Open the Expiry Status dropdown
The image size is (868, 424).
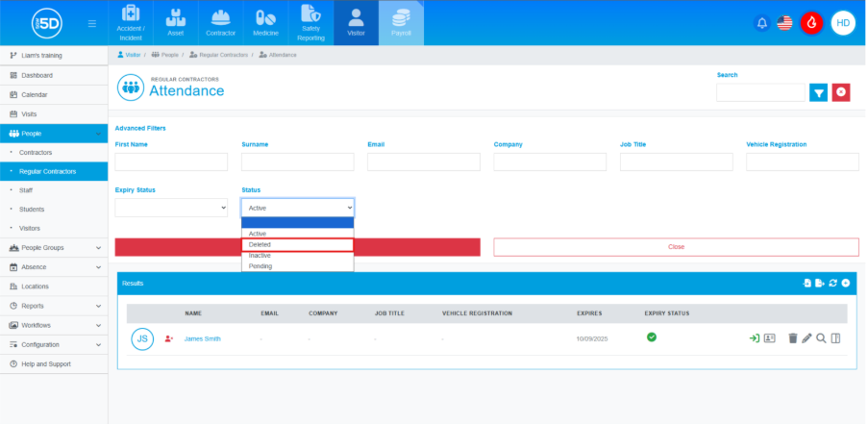(171, 207)
